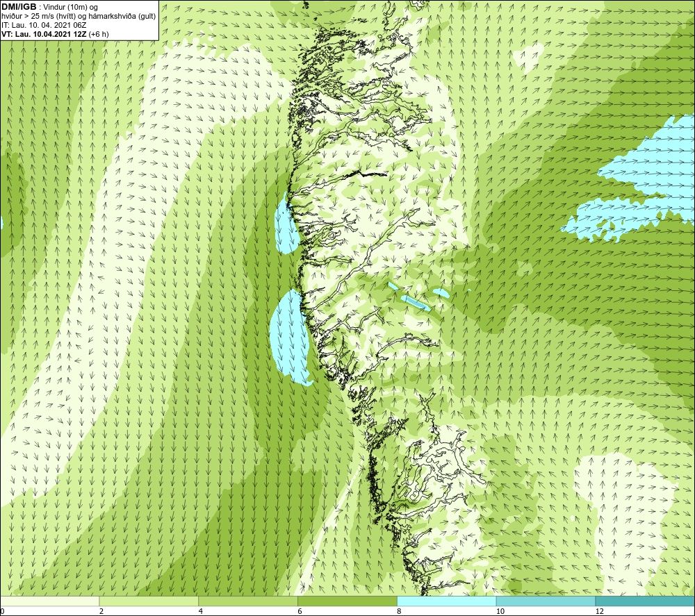The width and height of the screenshot is (695, 616).
Task: Select the 6–8 m/s dark green color bar segment
Action: pyautogui.click(x=347, y=601)
